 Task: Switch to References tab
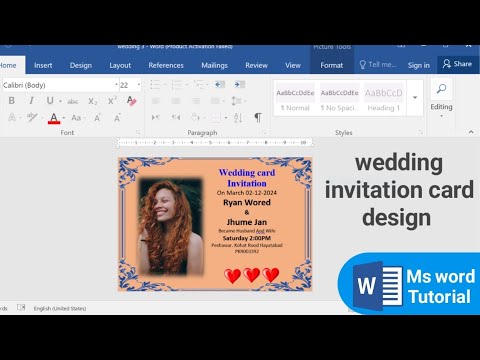pyautogui.click(x=166, y=65)
